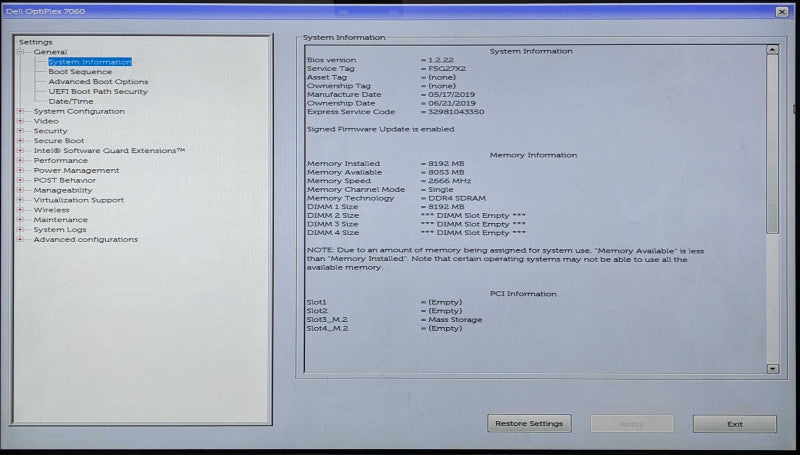This screenshot has height=455, width=800.
Task: Select UEFI Boot Path Security
Action: tap(98, 92)
